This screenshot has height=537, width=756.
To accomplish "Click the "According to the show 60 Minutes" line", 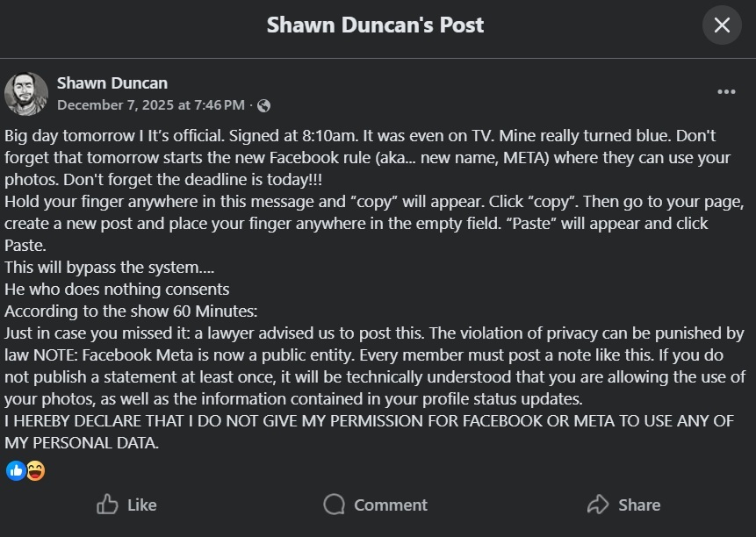I will [130, 311].
